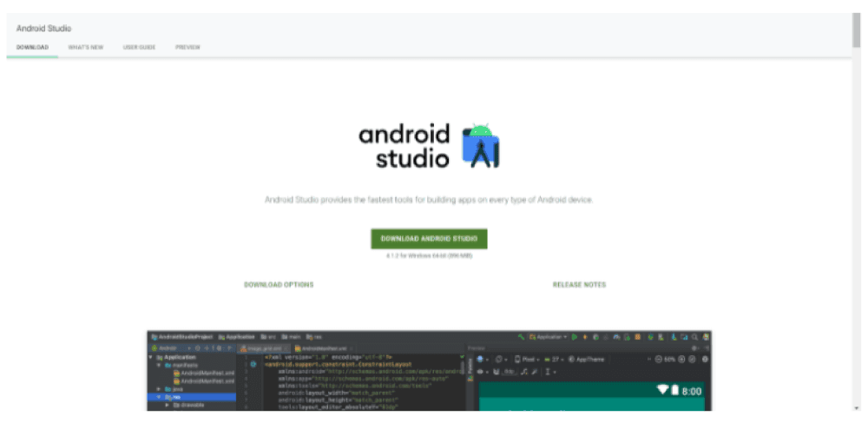Open the Android project view dropdown in IDE image
The width and height of the screenshot is (868, 423).
tap(171, 348)
